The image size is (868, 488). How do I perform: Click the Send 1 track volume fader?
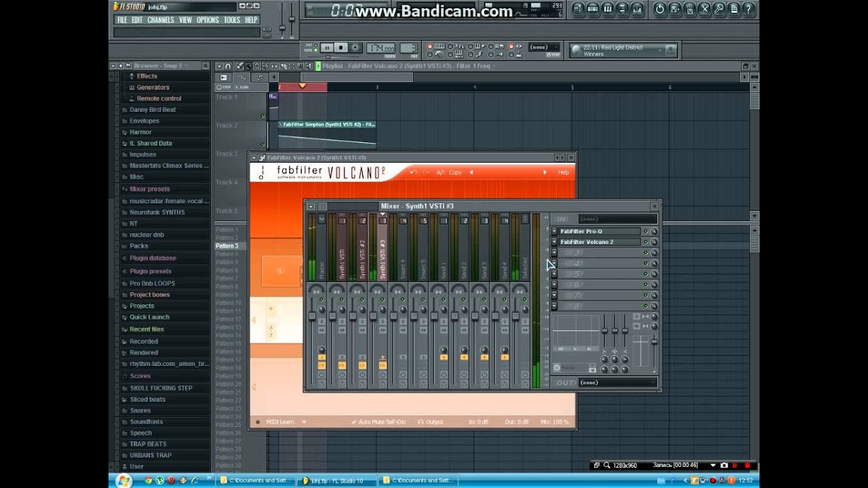click(x=435, y=317)
